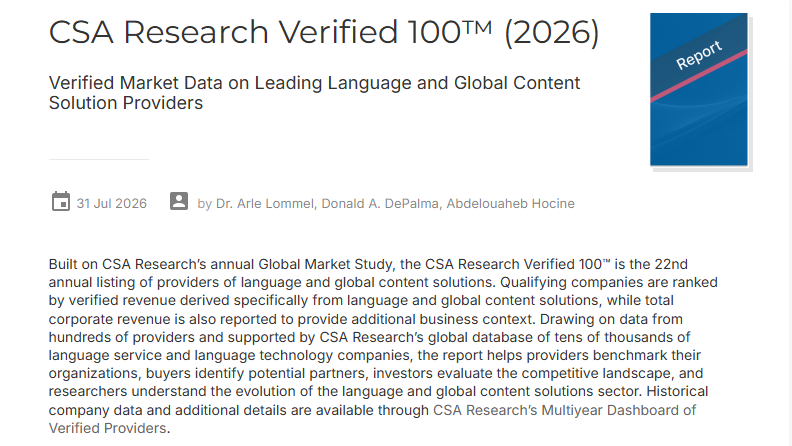Click 'Global Market Study' in paragraph text
792x446 pixels.
tap(325, 265)
